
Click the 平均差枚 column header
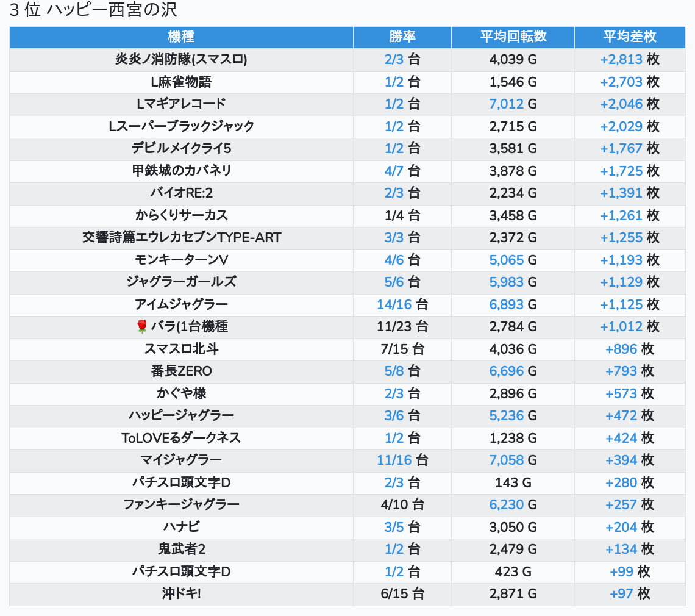pos(630,37)
